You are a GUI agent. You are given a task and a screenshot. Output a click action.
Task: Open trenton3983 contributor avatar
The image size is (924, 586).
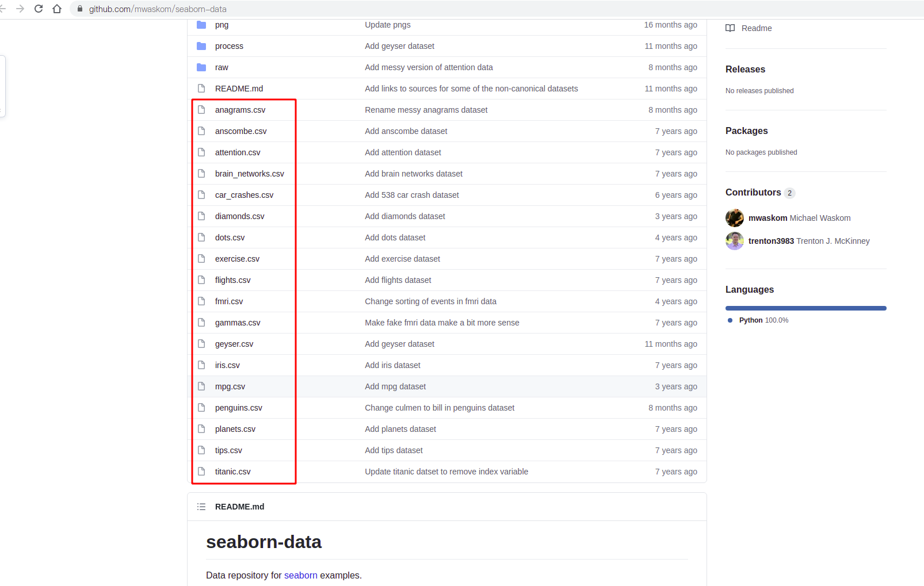click(x=735, y=241)
